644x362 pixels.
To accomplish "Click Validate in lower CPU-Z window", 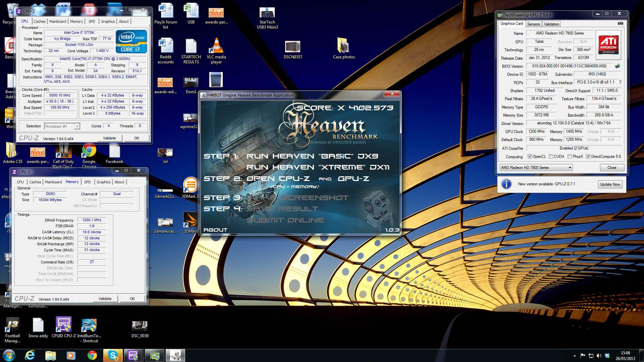I will pos(105,299).
